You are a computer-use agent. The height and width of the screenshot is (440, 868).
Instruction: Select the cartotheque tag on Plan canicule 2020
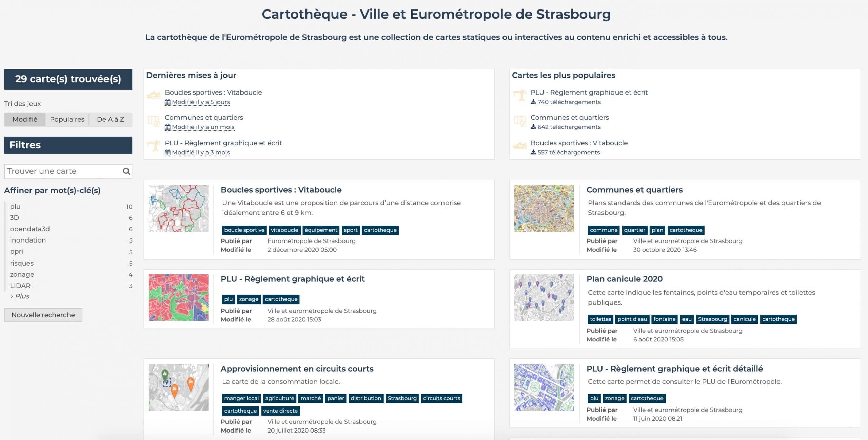click(778, 319)
